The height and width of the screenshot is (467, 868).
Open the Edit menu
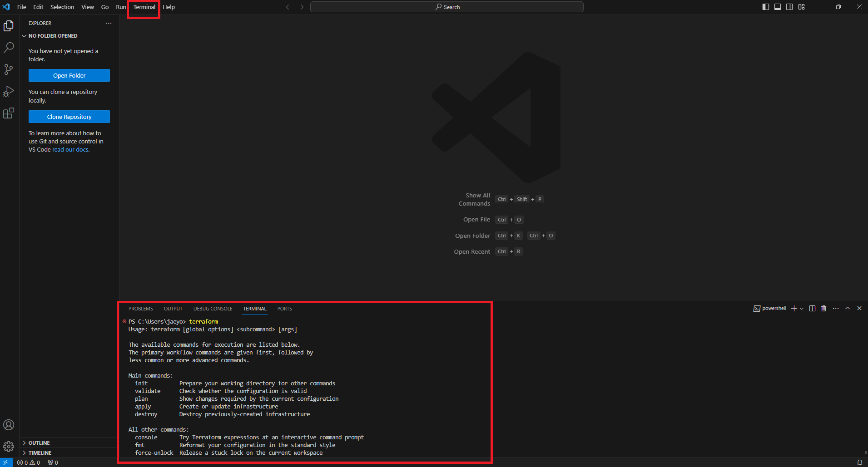[x=38, y=7]
